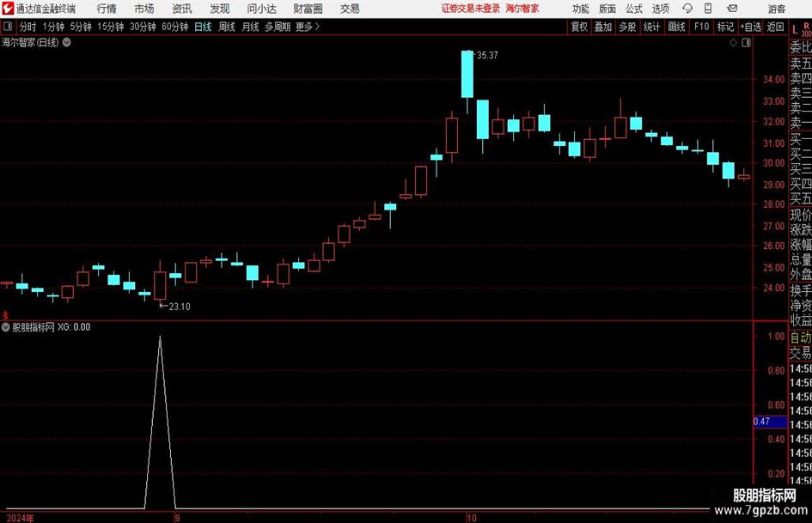Click the 多股 multi-stock button
The width and height of the screenshot is (812, 523).
tap(627, 27)
